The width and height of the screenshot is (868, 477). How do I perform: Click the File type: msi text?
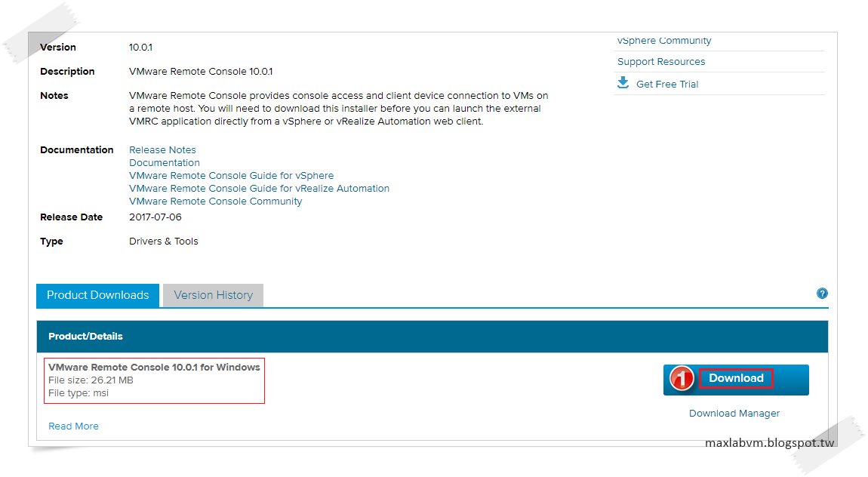pyautogui.click(x=78, y=393)
